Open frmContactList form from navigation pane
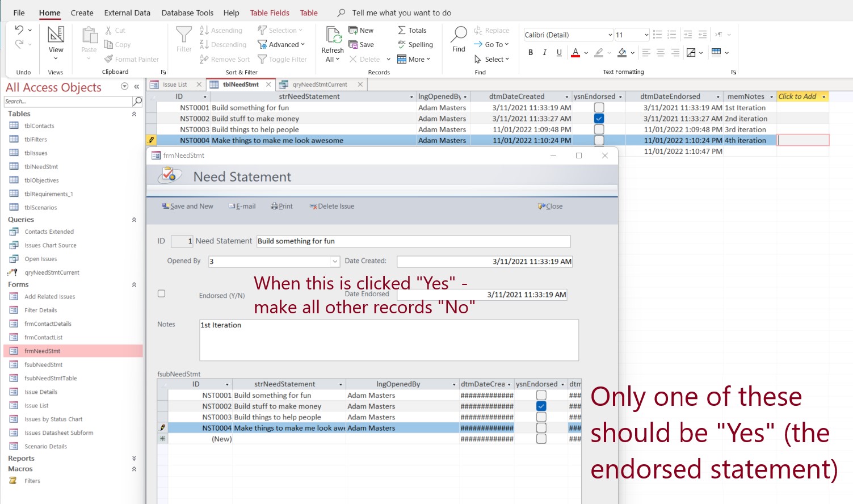This screenshot has height=504, width=853. tap(43, 338)
